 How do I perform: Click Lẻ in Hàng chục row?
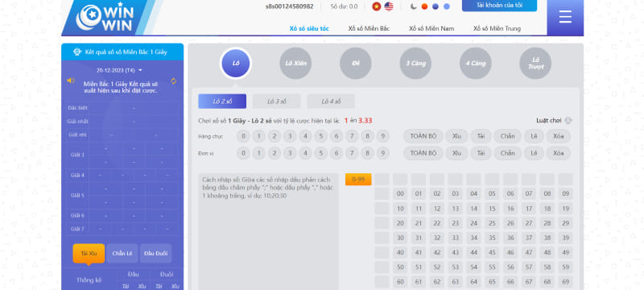coord(534,136)
